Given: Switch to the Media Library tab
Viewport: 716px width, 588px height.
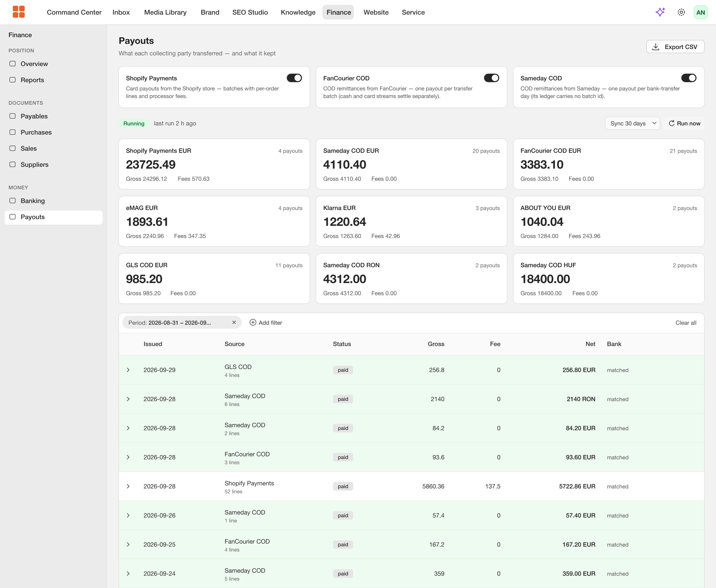Looking at the screenshot, I should pyautogui.click(x=165, y=12).
